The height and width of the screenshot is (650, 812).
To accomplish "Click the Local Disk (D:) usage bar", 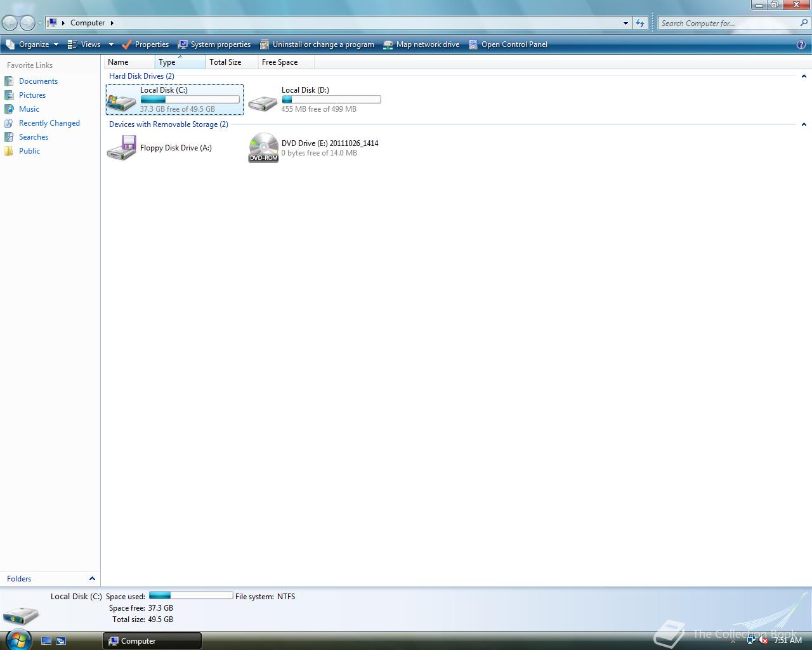I will pos(331,100).
